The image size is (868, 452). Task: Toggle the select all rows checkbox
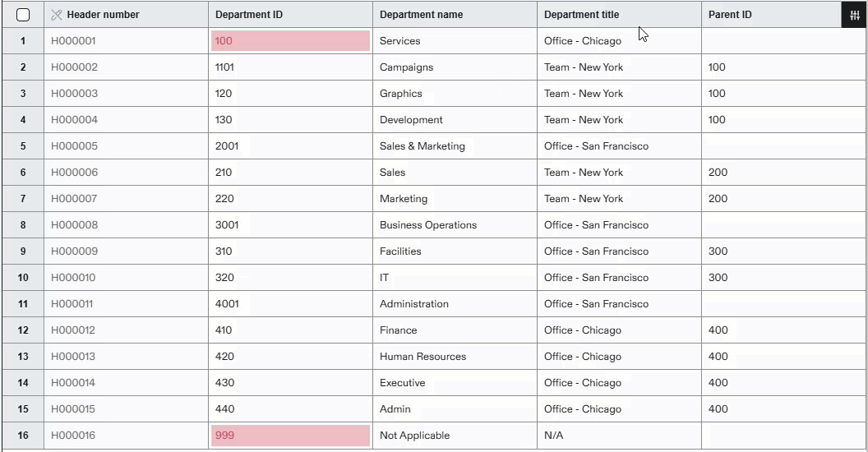pyautogui.click(x=23, y=15)
